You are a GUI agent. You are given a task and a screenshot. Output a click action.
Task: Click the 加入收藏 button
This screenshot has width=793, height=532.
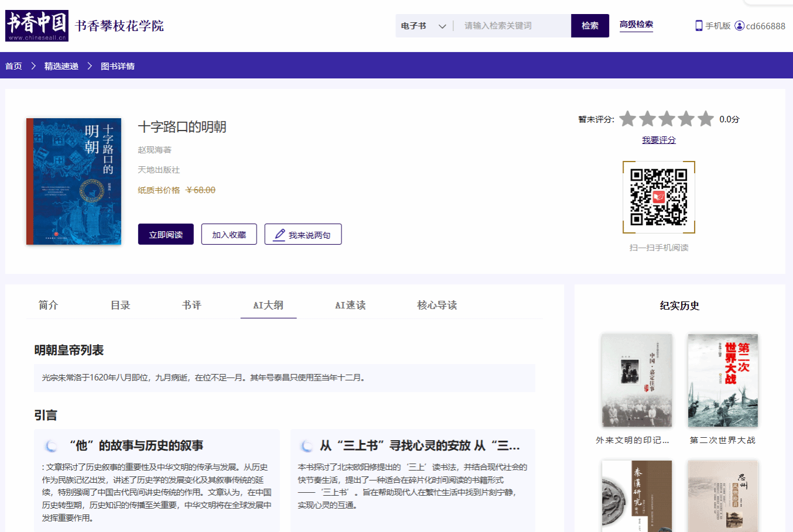[x=229, y=234]
